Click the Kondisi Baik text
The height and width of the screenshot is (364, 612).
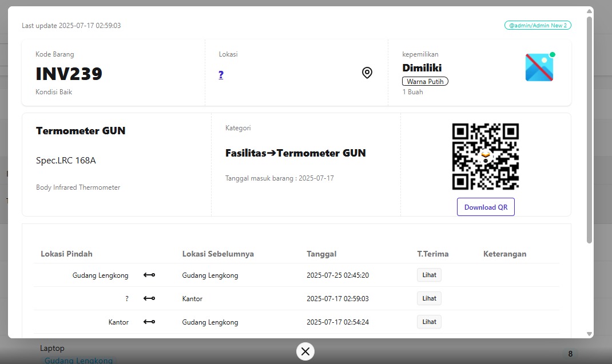pos(54,92)
